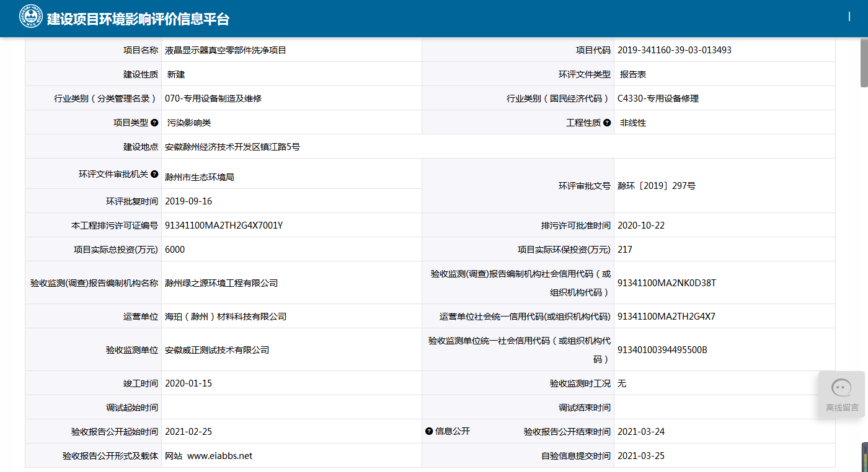This screenshot has height=472, width=868.
Task: Click the 验收监测单位 field label
Action: [132, 350]
